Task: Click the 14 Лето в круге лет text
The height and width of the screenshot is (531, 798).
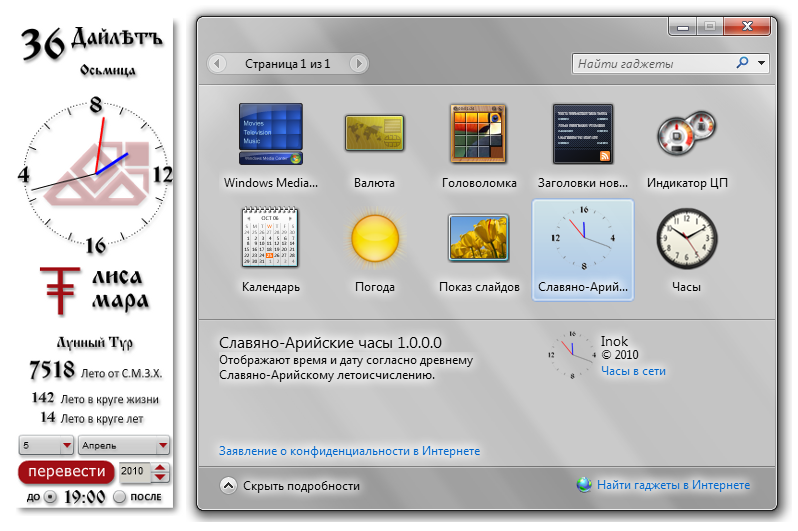Action: (x=92, y=418)
